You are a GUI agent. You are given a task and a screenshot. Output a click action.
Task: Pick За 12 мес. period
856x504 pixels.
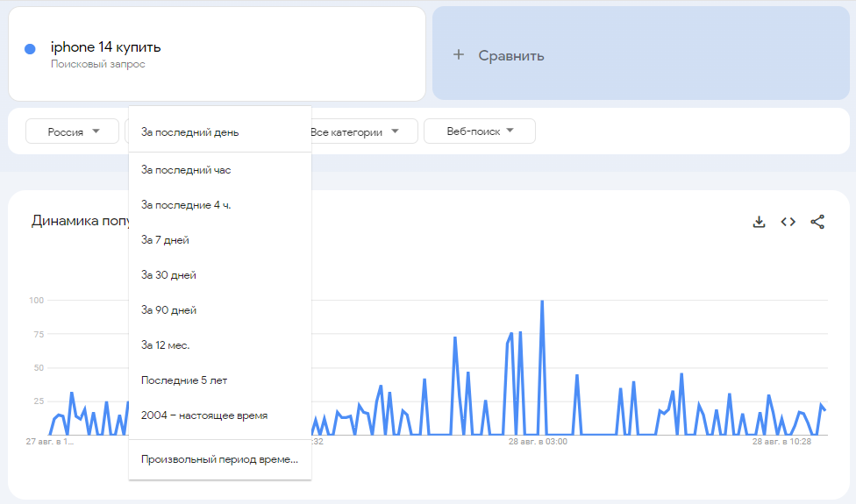tap(220, 344)
